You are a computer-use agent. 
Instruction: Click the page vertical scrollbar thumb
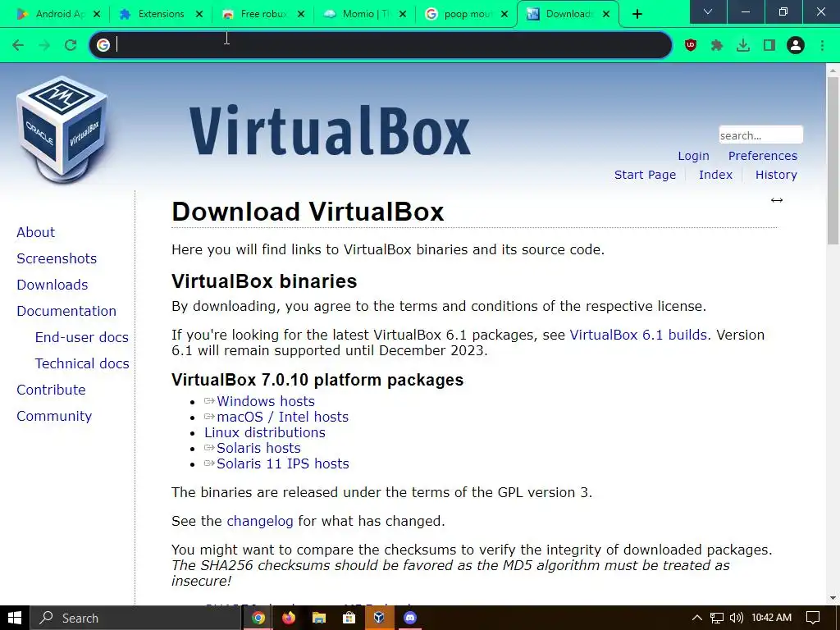click(x=833, y=161)
